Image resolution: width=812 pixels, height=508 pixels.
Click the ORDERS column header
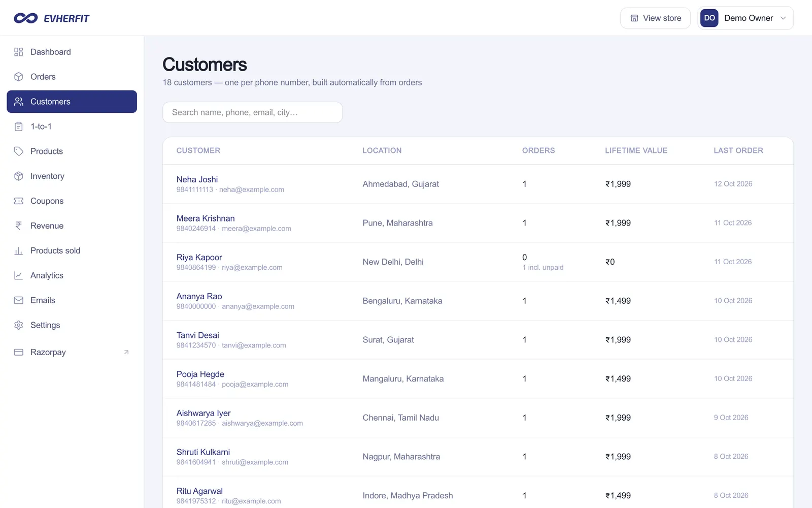(538, 150)
